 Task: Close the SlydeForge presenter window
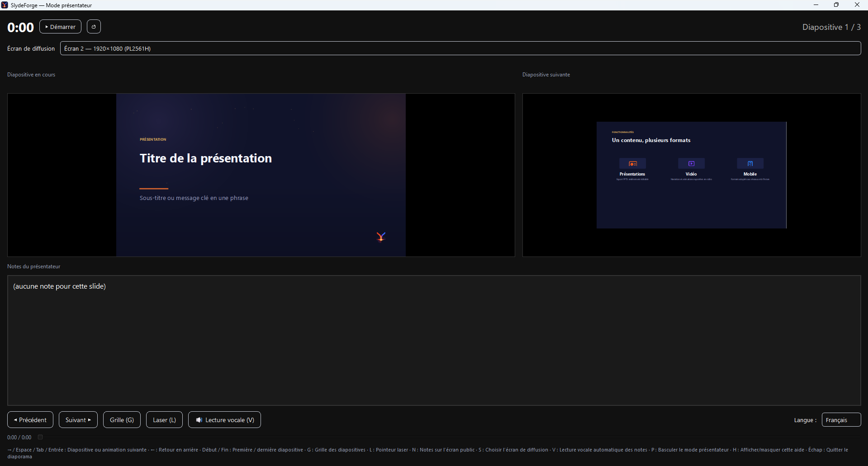coord(857,5)
